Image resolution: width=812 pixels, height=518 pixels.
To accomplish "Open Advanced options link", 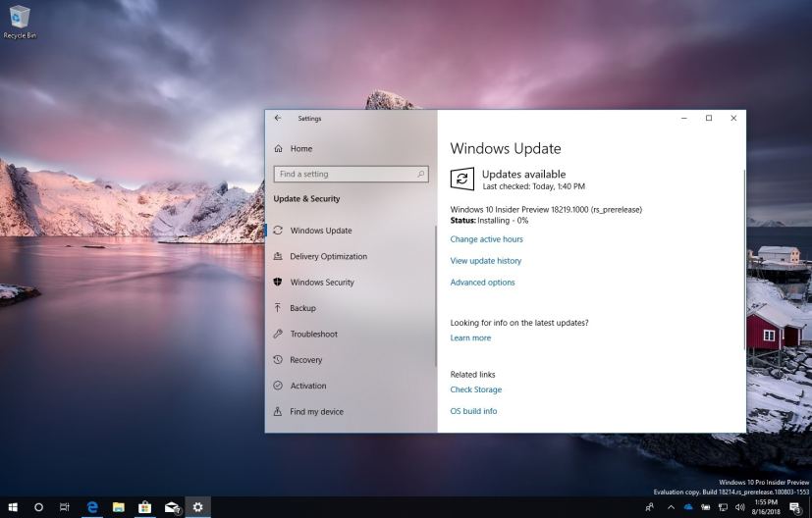I will [x=482, y=282].
